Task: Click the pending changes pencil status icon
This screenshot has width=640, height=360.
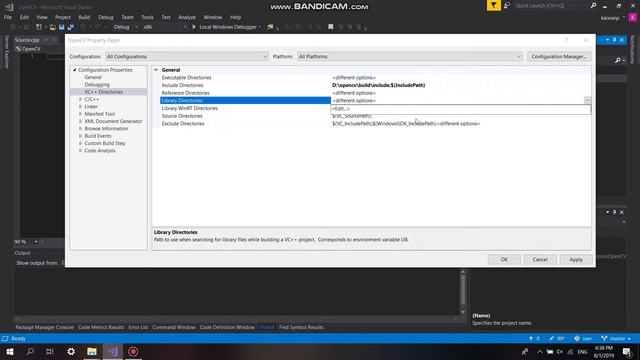Action: (557, 338)
